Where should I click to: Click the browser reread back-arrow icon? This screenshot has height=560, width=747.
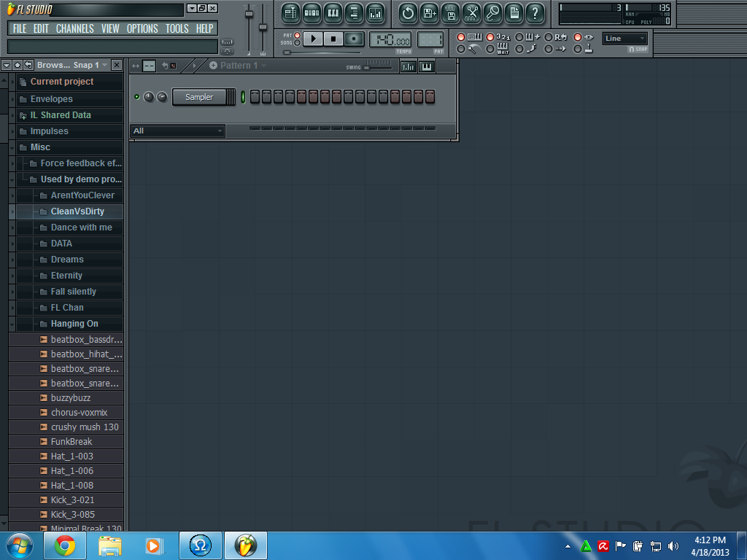pyautogui.click(x=28, y=65)
